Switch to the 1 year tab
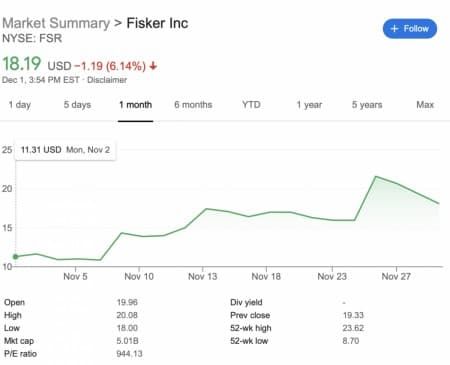 point(309,105)
